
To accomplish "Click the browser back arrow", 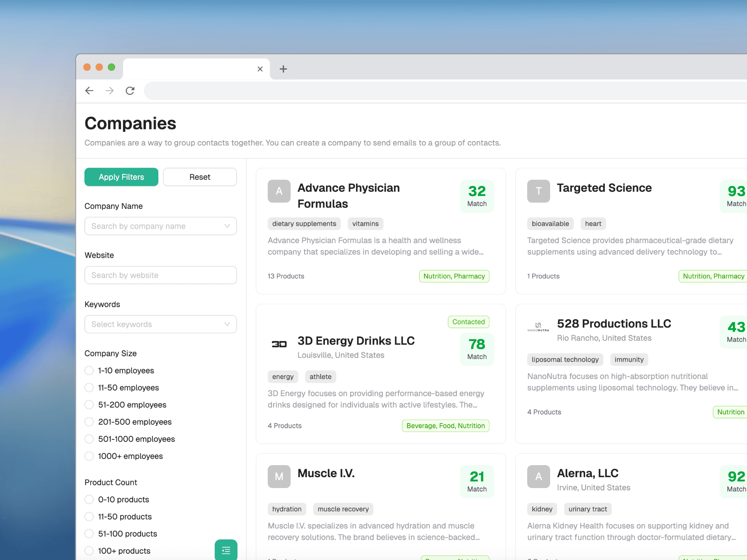I will pos(89,91).
